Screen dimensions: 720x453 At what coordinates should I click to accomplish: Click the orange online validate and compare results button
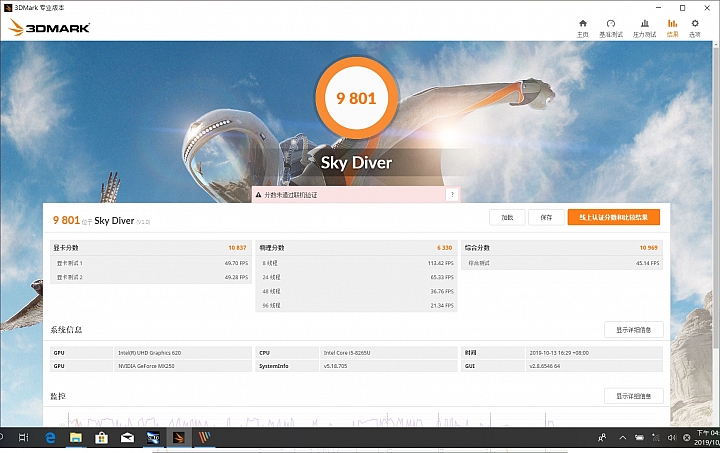pos(613,217)
